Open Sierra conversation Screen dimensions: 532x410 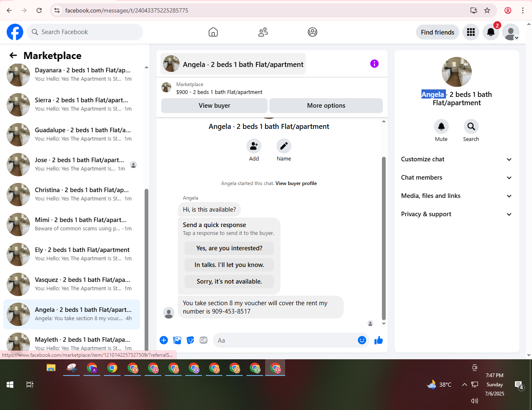(x=71, y=105)
